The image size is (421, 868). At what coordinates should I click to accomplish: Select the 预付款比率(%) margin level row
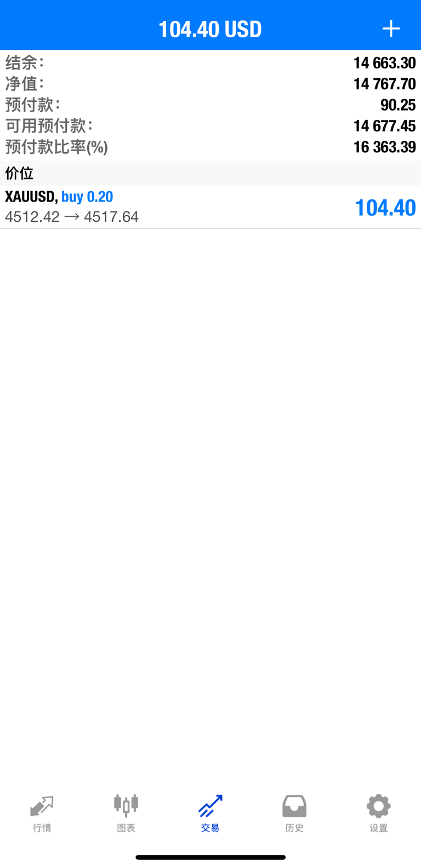point(210,147)
